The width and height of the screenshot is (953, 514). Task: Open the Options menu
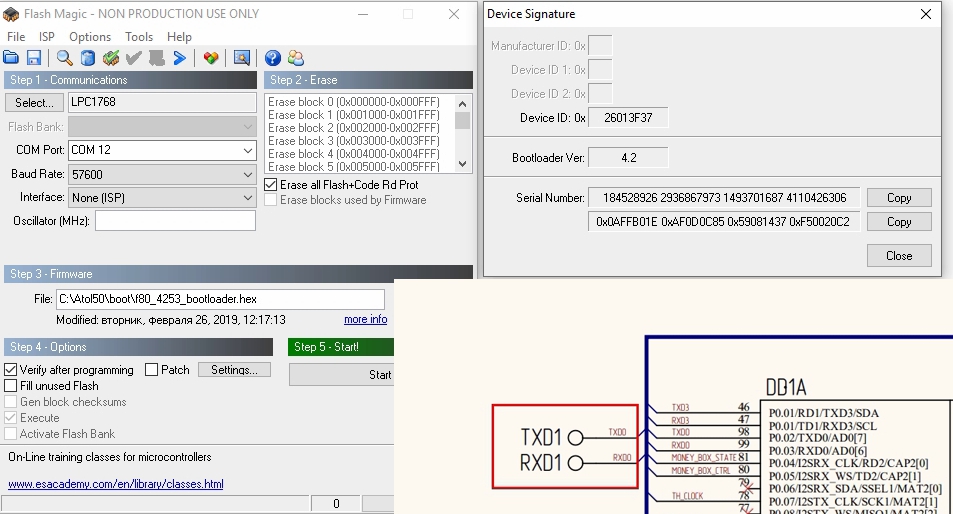tap(90, 36)
